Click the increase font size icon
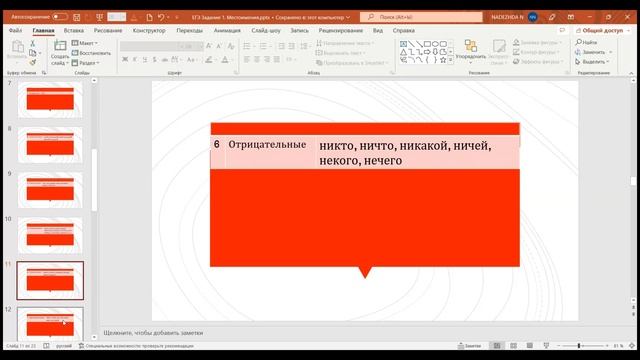This screenshot has height=360, width=640. 209,46
